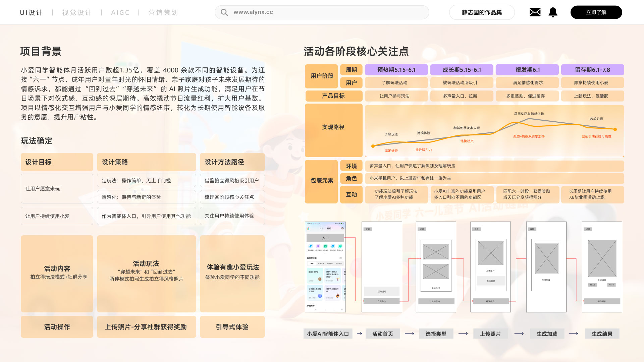The width and height of the screenshot is (644, 362).
Task: Click the 多声量入口,拉新 product goal cell
Action: click(462, 96)
